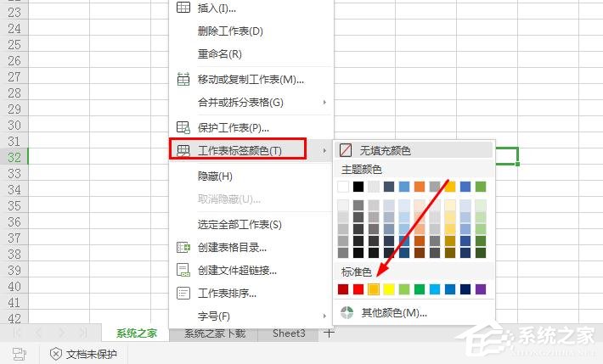Select row 25 header
This screenshot has height=364, width=603.
pos(14,44)
